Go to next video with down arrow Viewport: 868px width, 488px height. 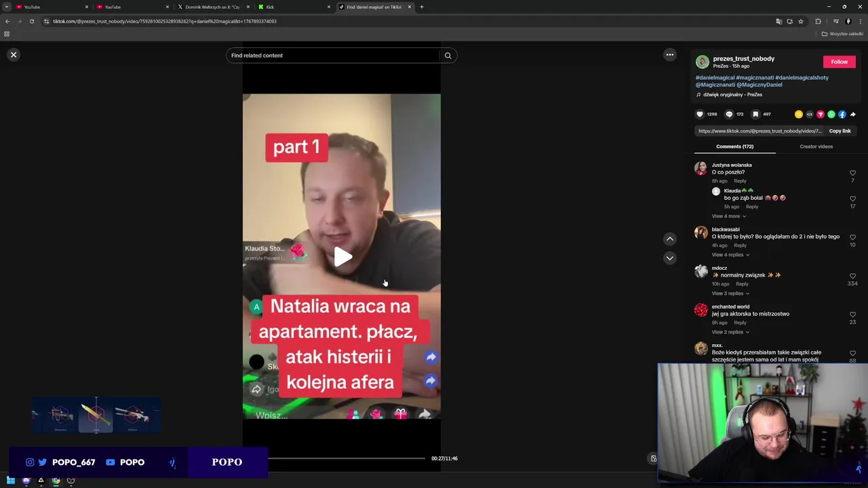coord(670,258)
